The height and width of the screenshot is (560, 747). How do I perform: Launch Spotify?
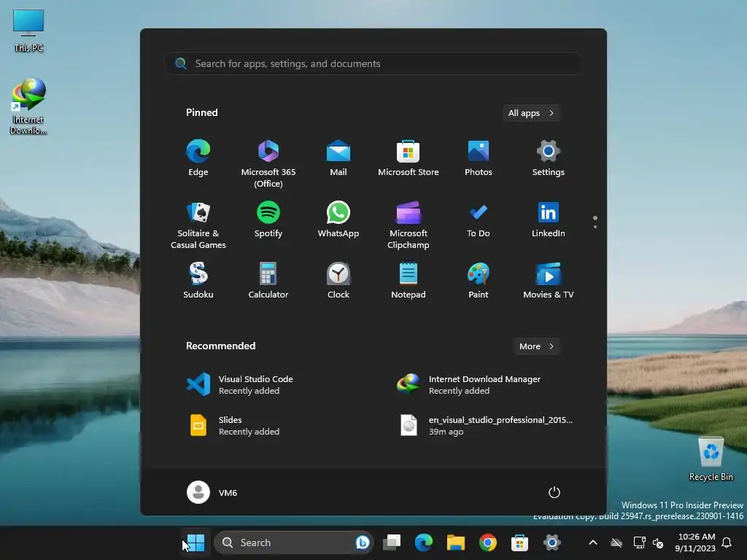point(268,220)
